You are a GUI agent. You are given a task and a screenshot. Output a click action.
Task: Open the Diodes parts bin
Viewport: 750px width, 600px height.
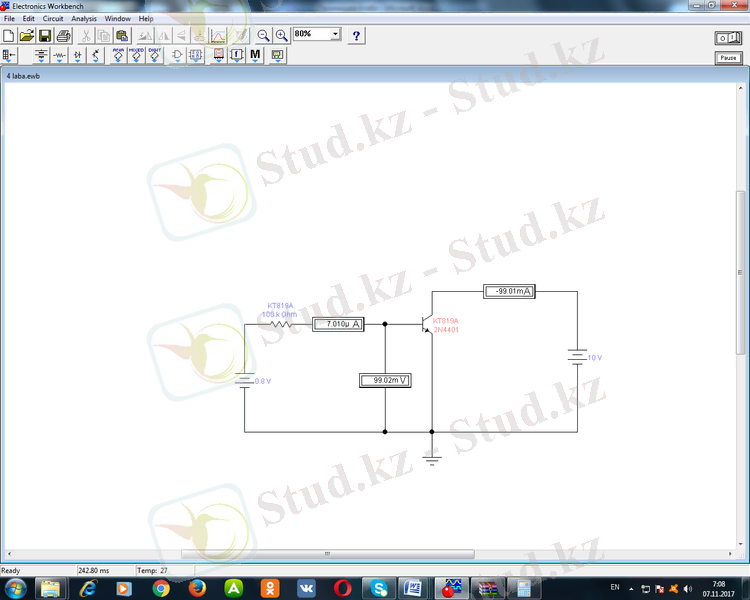(77, 56)
